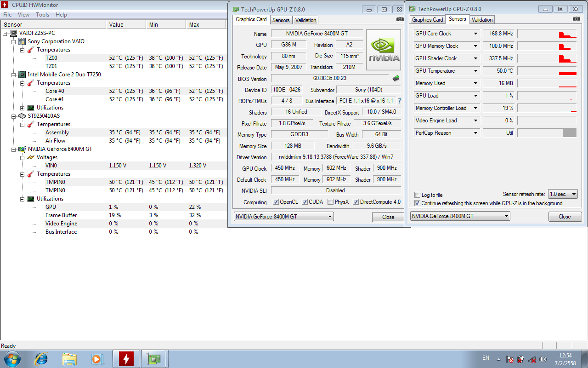Viewport: 588px width, 368px height.
Task: Collapse the VAIOFZ25S-PC root tree node
Action: coord(5,33)
